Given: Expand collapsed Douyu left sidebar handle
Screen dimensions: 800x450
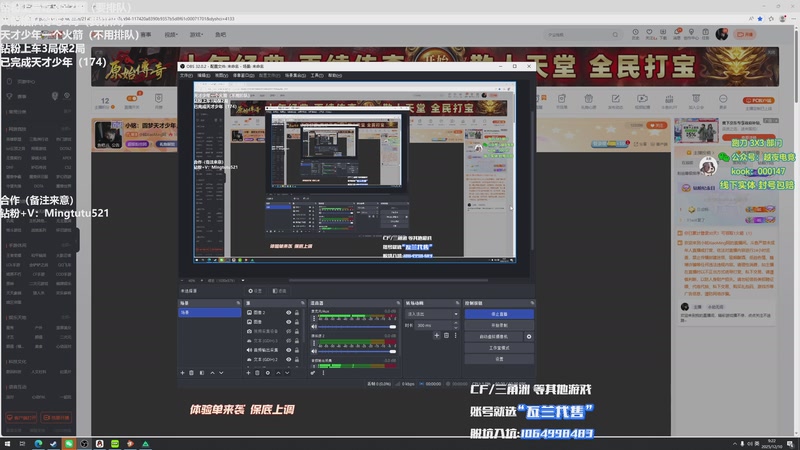Looking at the screenshot, I should [x=78, y=239].
